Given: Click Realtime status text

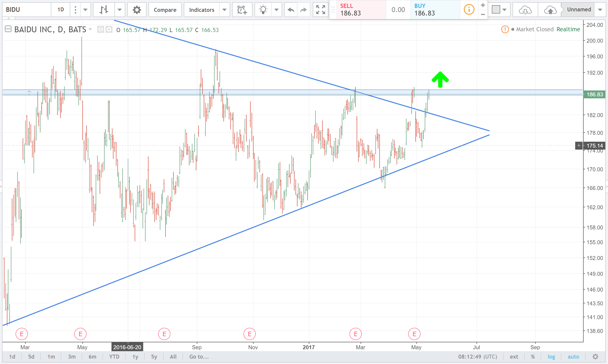Looking at the screenshot, I should pyautogui.click(x=568, y=29).
